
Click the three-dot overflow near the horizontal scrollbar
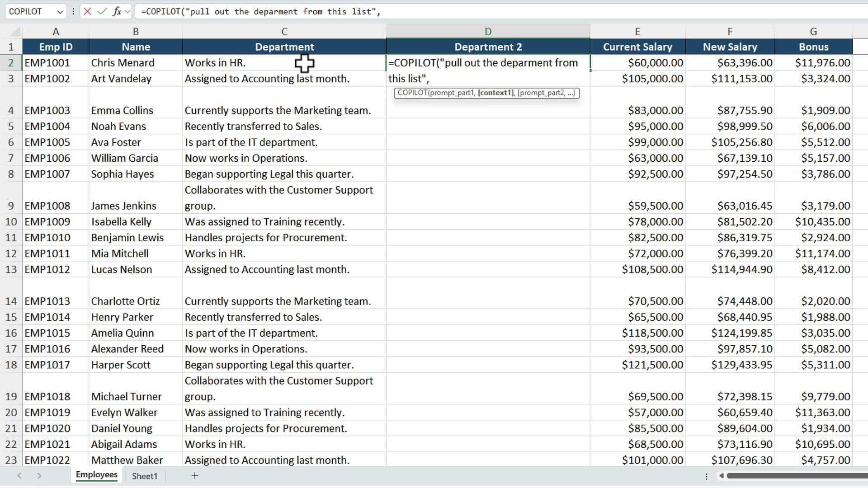pos(706,476)
